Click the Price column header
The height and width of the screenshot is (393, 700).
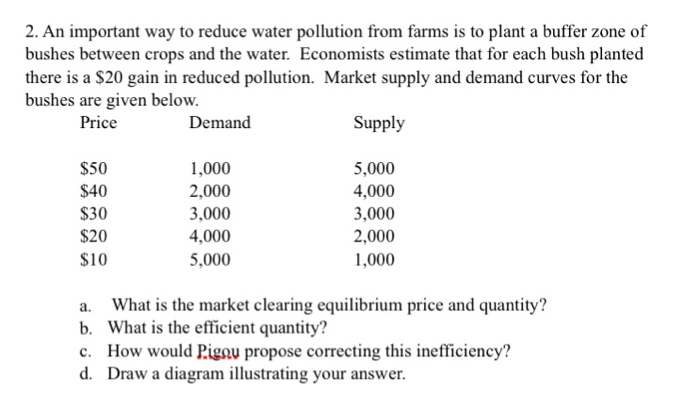98,122
